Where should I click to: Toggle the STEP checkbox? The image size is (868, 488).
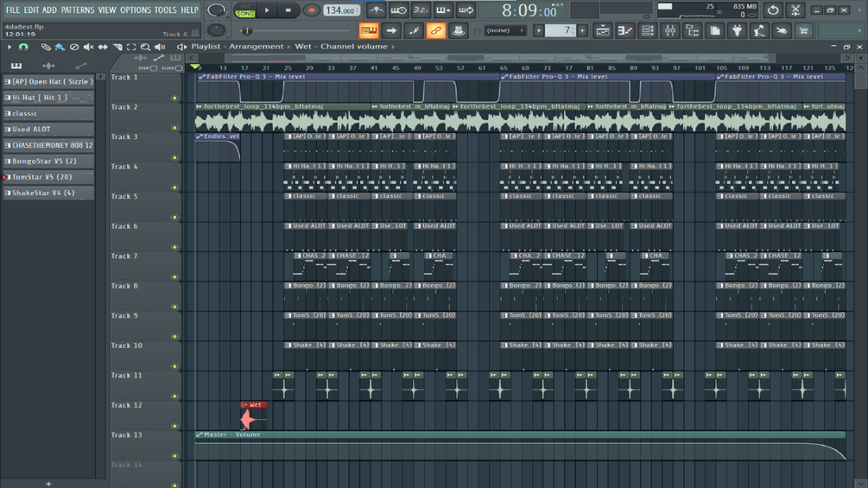(154, 68)
